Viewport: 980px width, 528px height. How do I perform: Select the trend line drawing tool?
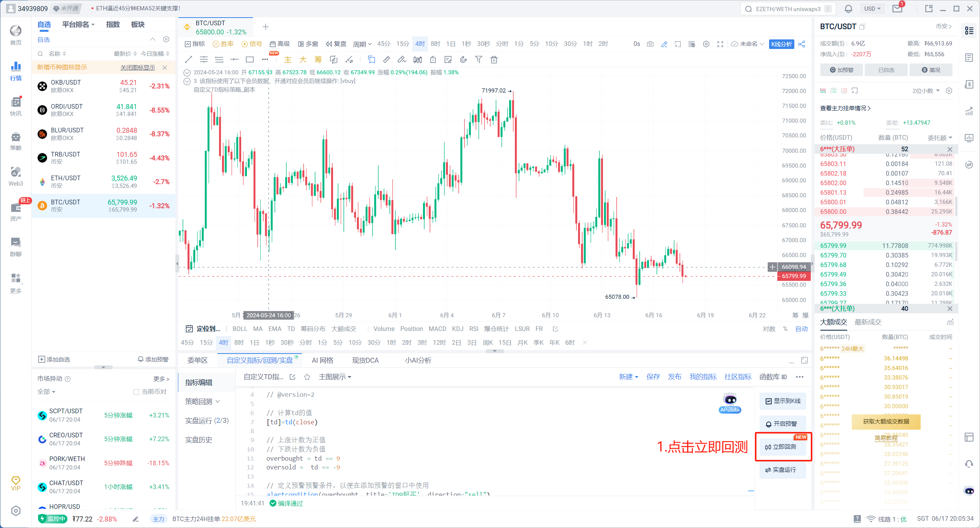coord(188,60)
